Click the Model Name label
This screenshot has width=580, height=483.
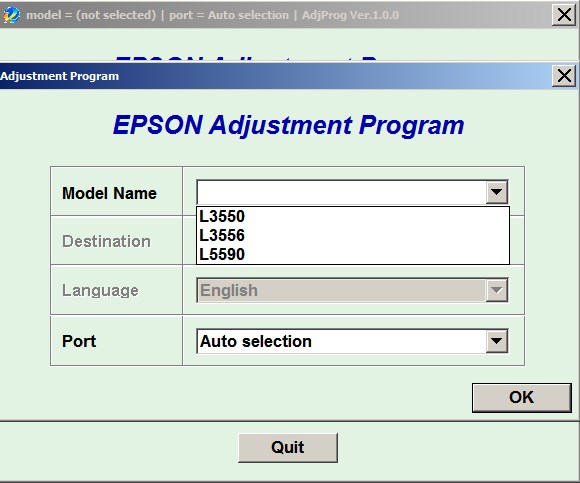(x=109, y=193)
